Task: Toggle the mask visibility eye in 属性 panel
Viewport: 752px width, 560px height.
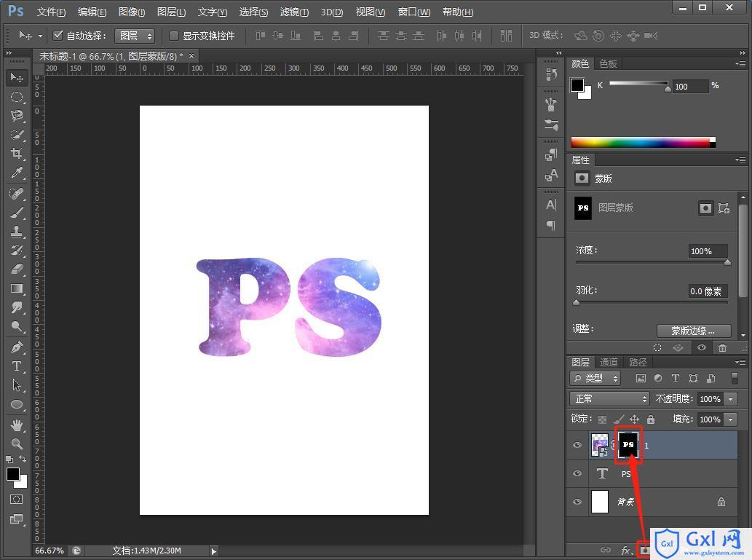Action: point(701,347)
